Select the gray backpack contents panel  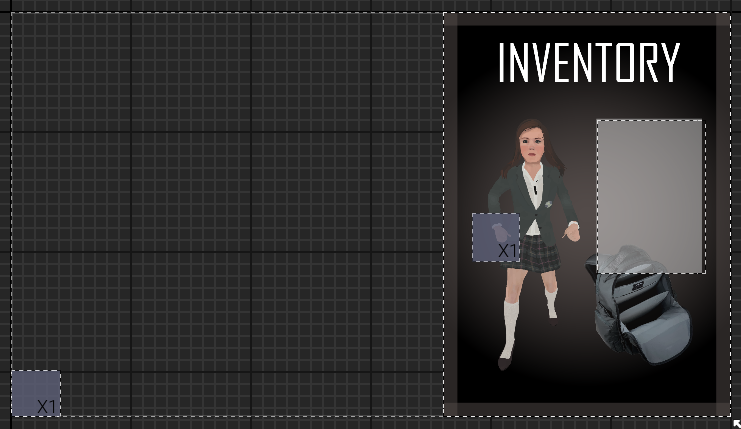(x=651, y=197)
